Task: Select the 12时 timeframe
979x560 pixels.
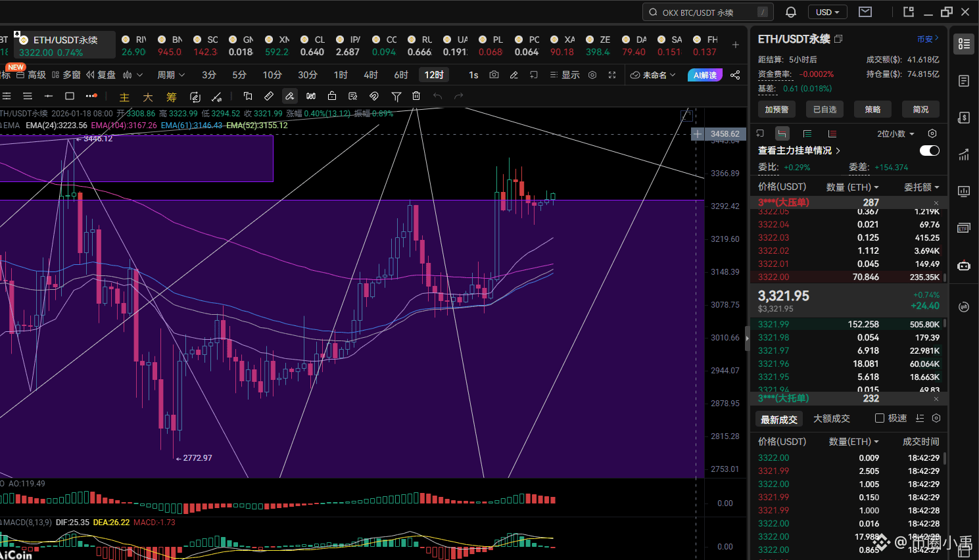Action: coord(434,75)
